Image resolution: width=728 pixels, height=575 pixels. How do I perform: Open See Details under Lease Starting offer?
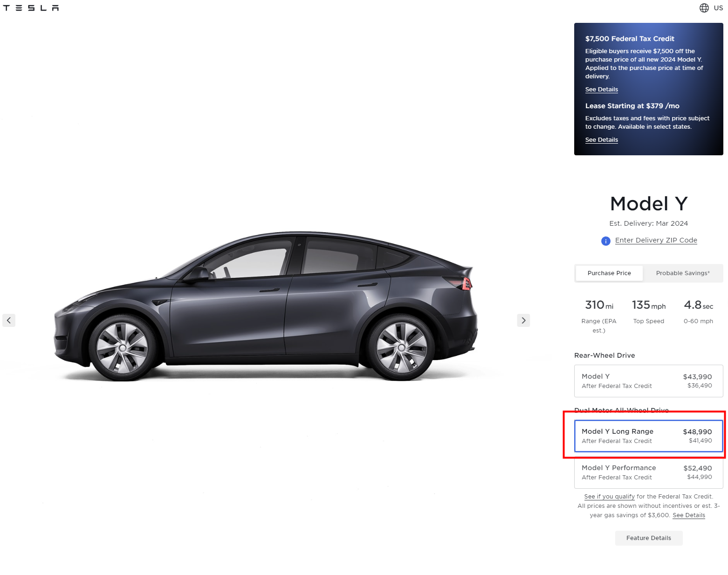(x=601, y=140)
